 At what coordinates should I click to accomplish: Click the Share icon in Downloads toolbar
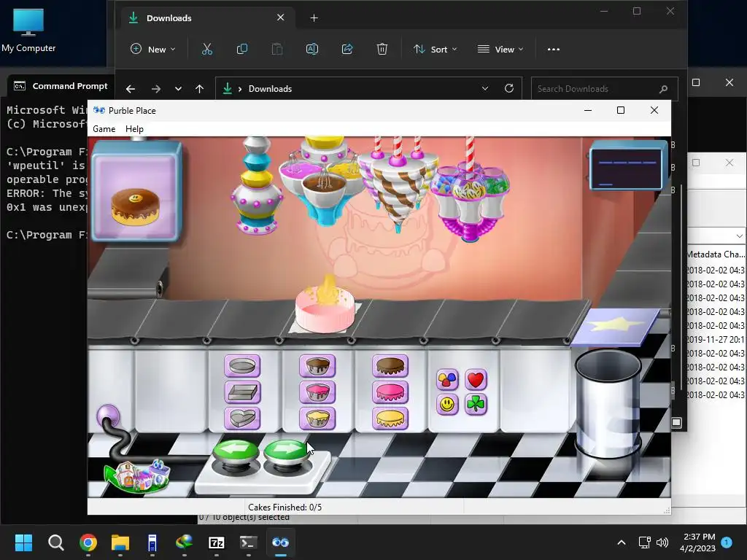pos(347,49)
